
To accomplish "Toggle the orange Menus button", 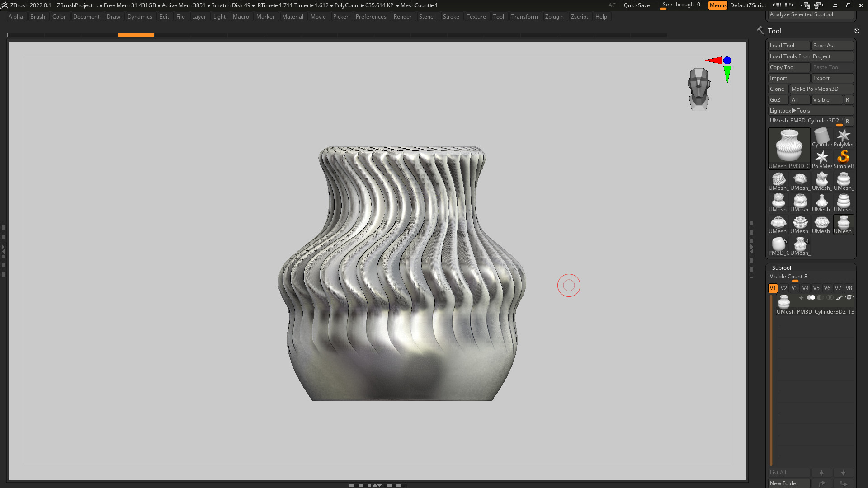I will click(x=718, y=5).
